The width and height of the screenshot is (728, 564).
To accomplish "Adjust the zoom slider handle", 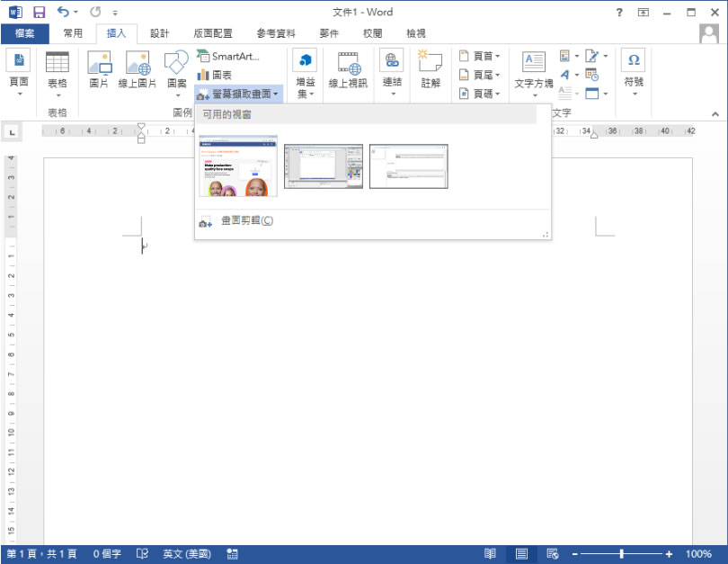I will pos(621,554).
